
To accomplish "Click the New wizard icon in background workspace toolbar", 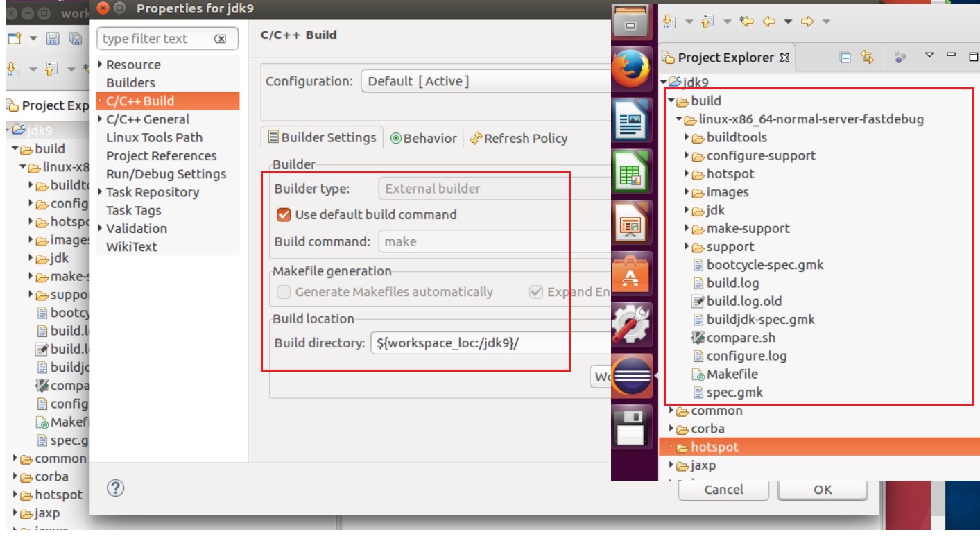I will [x=14, y=40].
